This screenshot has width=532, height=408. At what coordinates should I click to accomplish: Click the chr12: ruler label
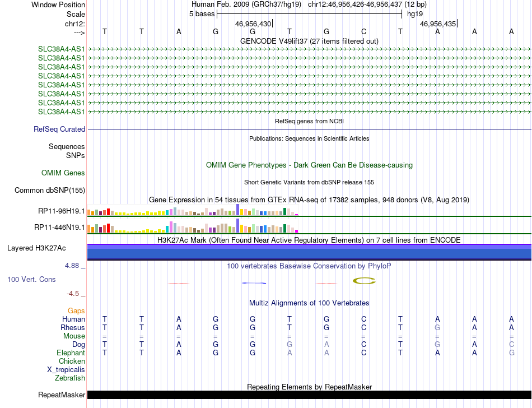pos(75,24)
